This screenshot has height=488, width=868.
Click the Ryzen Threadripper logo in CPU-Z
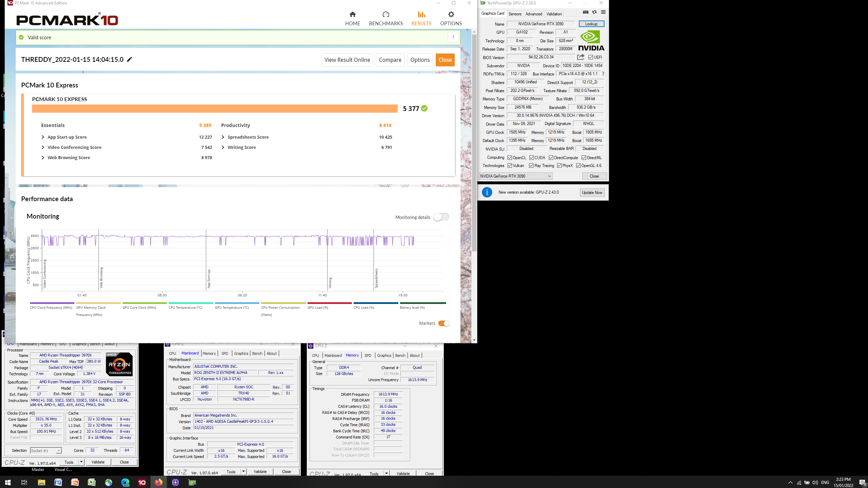click(119, 364)
